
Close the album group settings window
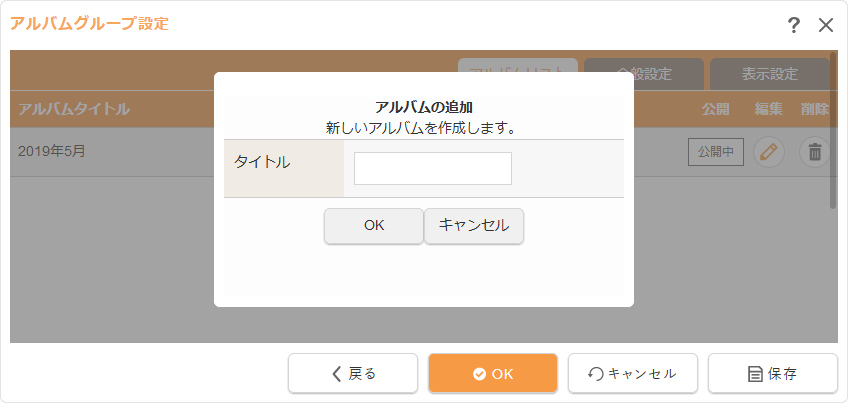click(x=826, y=25)
